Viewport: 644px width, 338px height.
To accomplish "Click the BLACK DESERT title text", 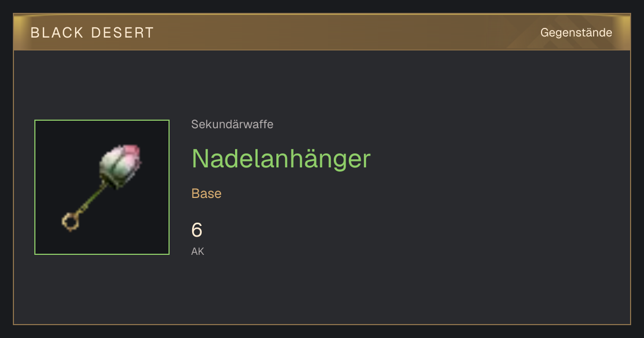I will (x=92, y=33).
